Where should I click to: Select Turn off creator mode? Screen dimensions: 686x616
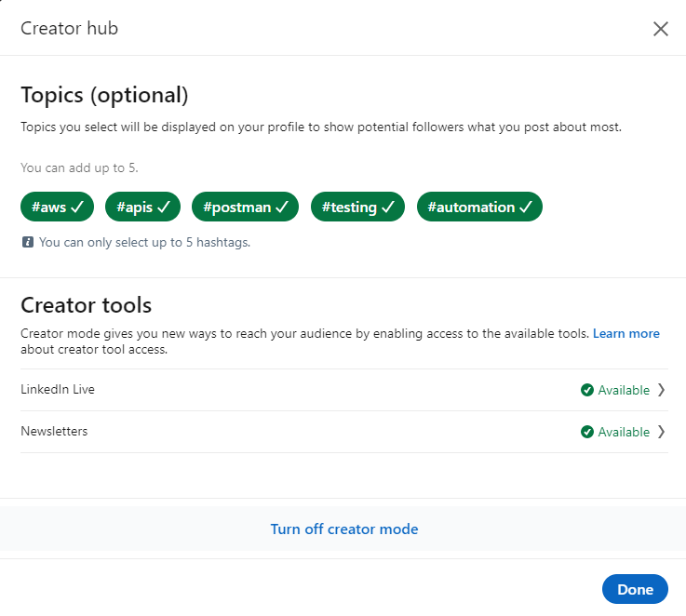pos(343,529)
